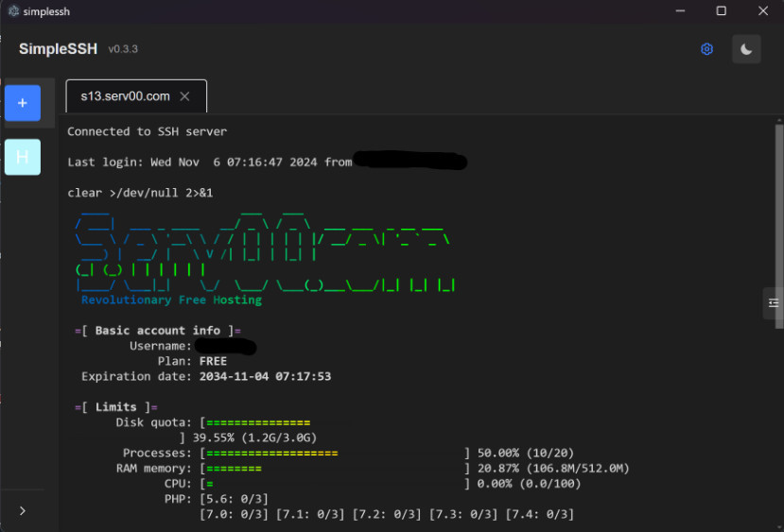
Task: Click the 'Limits' section header
Action: [116, 407]
